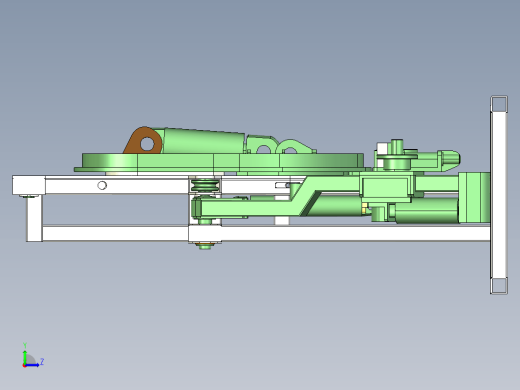Select the bottom square cap of right plate
Image resolution: width=520 pixels, height=390 pixels.
pos(499,286)
